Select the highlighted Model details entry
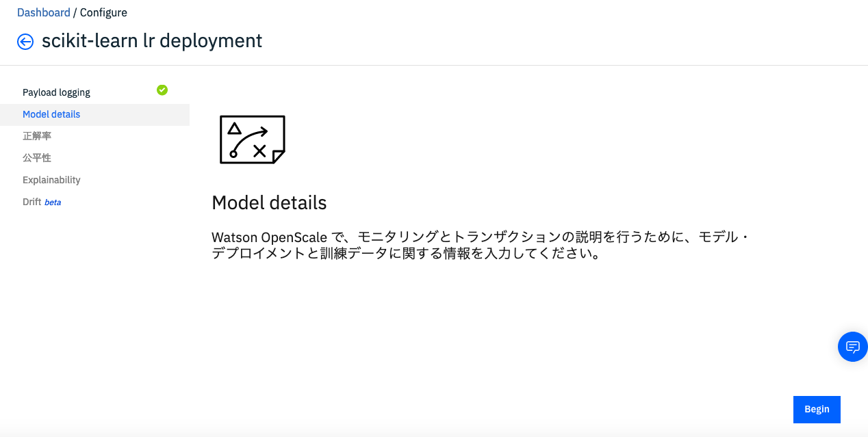The image size is (868, 437). (51, 114)
